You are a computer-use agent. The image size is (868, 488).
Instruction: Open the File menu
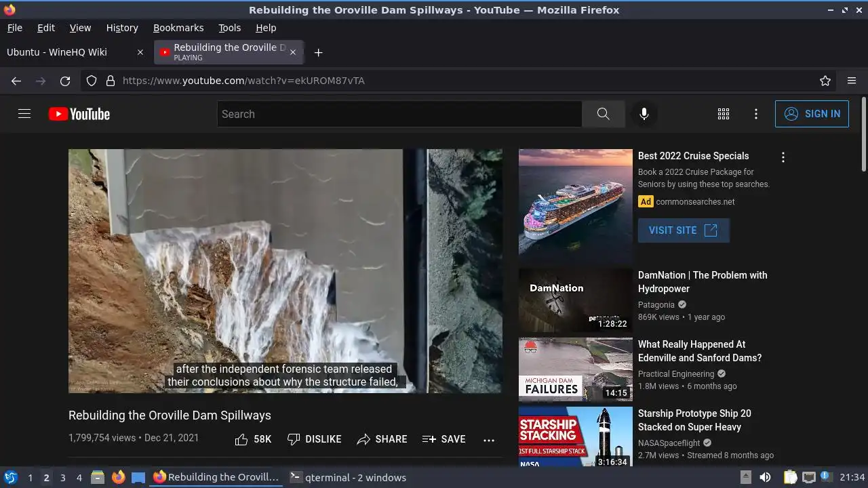(15, 28)
